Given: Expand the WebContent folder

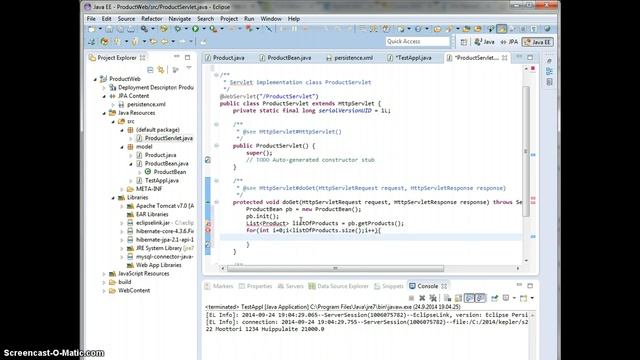Looking at the screenshot, I should 104,291.
